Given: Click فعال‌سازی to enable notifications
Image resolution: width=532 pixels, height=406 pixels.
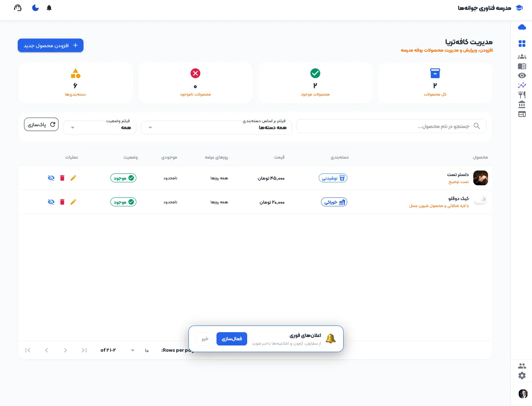Looking at the screenshot, I should (232, 339).
